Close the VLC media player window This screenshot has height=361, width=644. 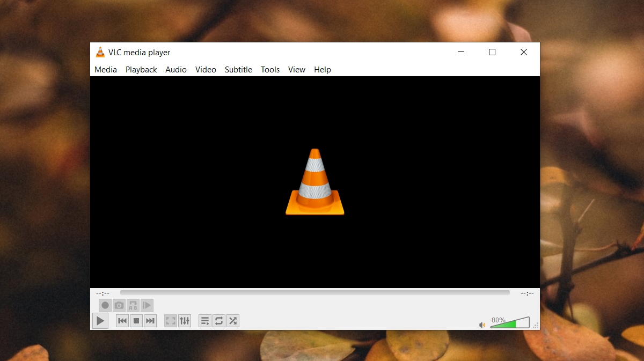click(x=524, y=52)
